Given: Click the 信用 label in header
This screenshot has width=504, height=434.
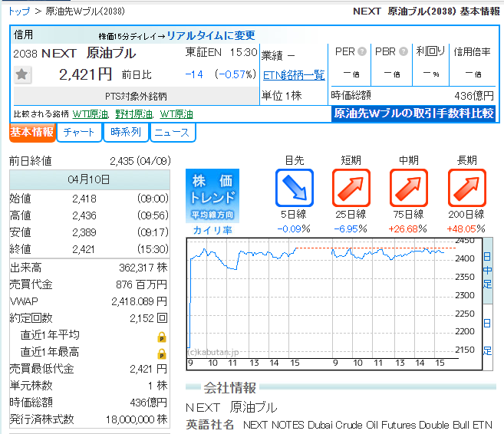Looking at the screenshot, I should click(23, 35).
